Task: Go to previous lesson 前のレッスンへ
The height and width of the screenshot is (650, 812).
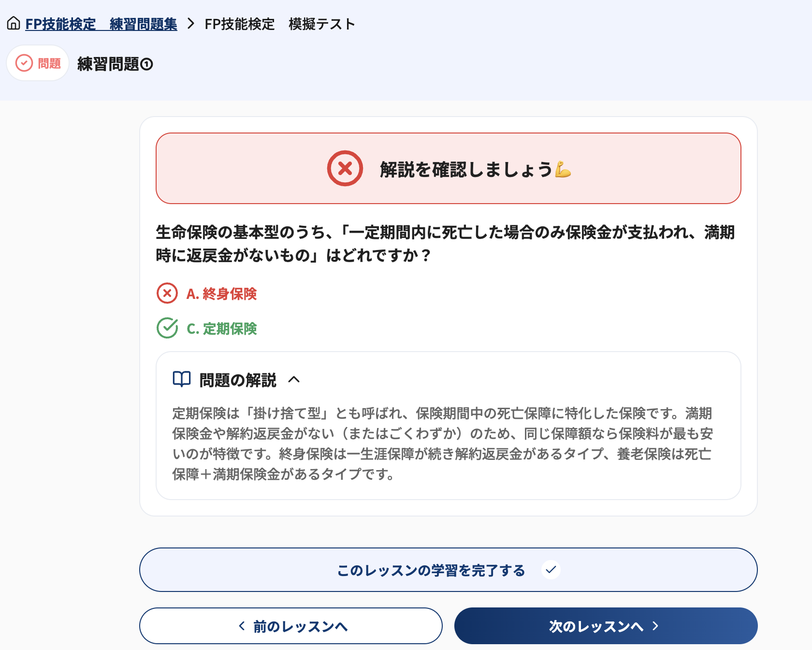Action: (x=291, y=626)
